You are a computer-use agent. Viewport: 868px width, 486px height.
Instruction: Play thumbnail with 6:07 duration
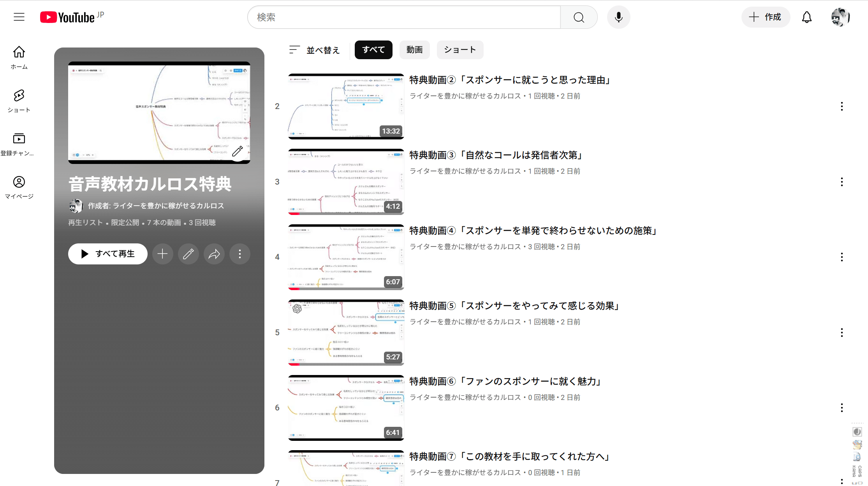coord(346,257)
